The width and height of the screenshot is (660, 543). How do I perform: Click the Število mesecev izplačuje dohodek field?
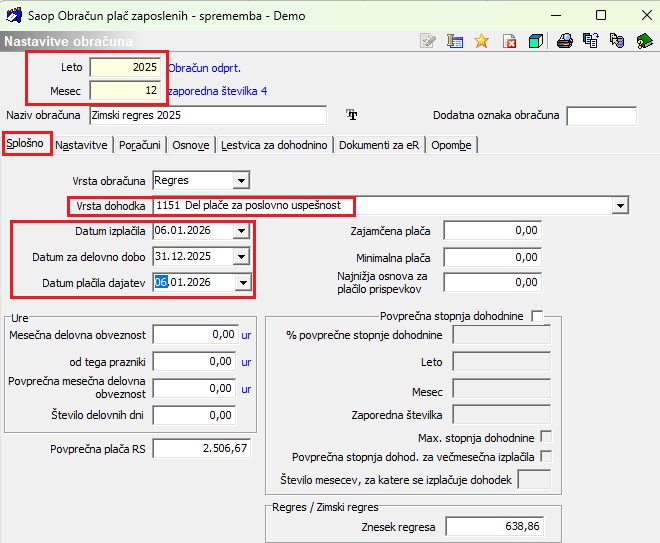click(x=534, y=480)
